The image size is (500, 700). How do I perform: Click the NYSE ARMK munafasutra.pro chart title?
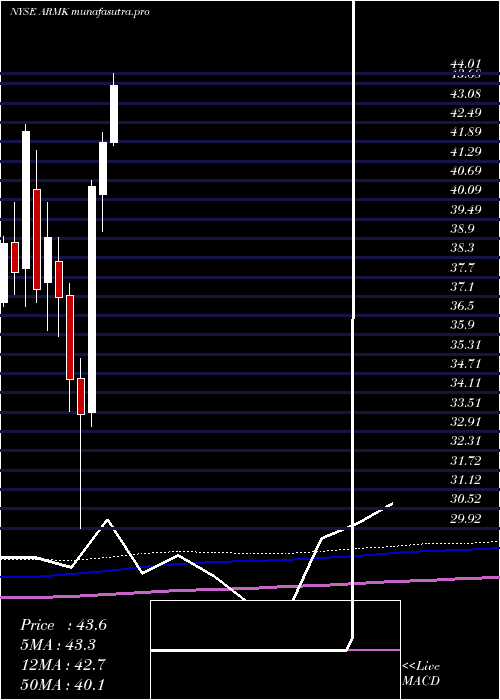[79, 12]
